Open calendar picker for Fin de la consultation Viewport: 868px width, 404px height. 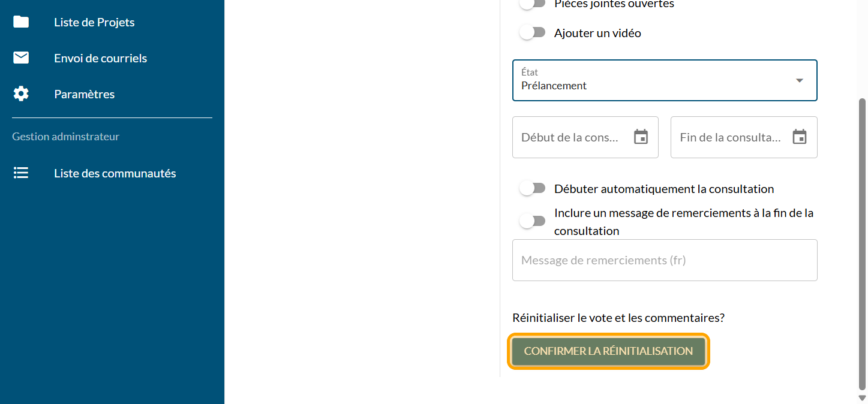pos(799,137)
